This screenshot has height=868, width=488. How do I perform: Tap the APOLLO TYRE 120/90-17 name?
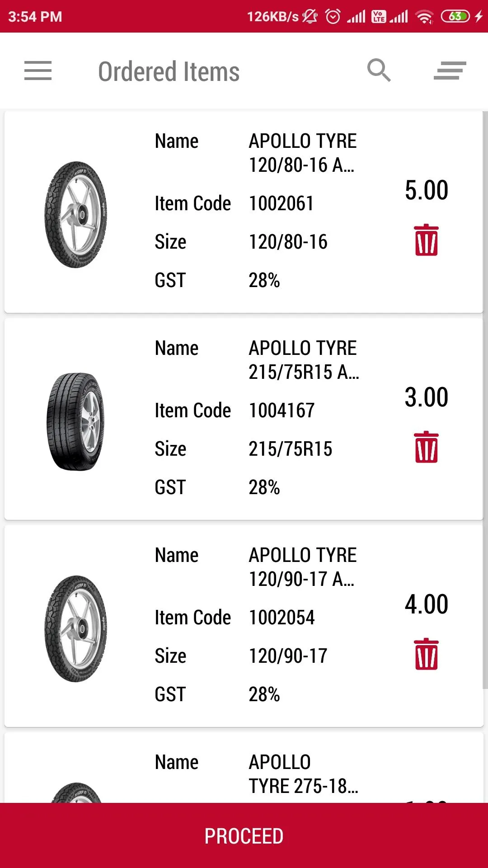(303, 567)
